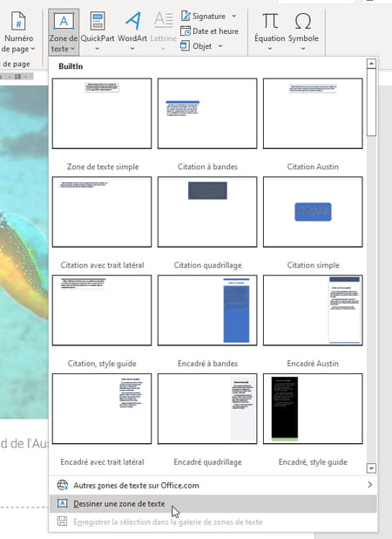
Task: Expand the Signature dropdown arrow
Action: pos(234,17)
